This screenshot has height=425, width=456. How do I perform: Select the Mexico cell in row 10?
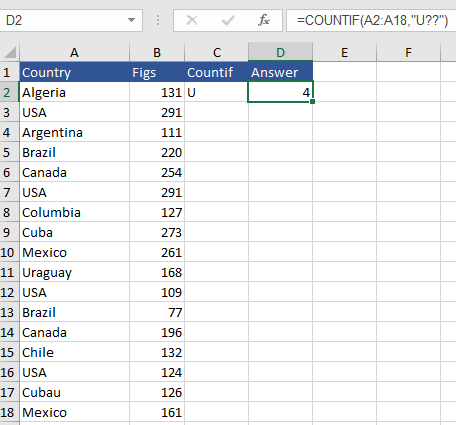74,252
